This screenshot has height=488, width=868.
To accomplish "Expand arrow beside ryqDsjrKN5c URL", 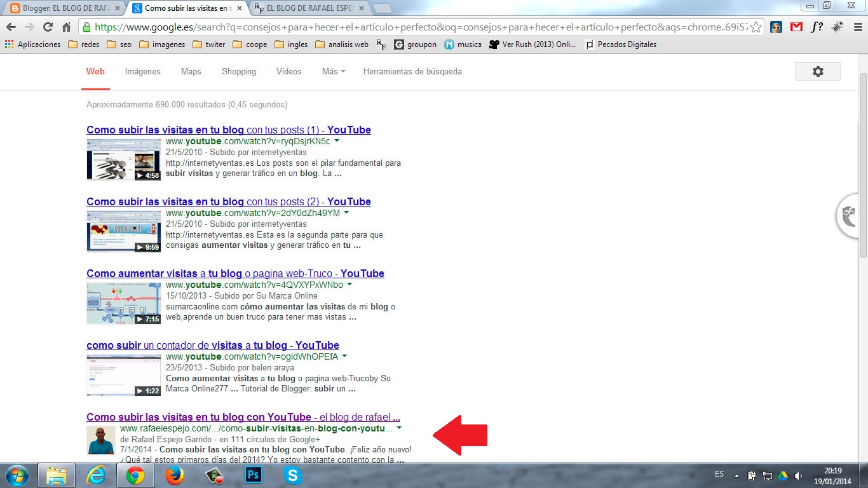I will coord(337,141).
